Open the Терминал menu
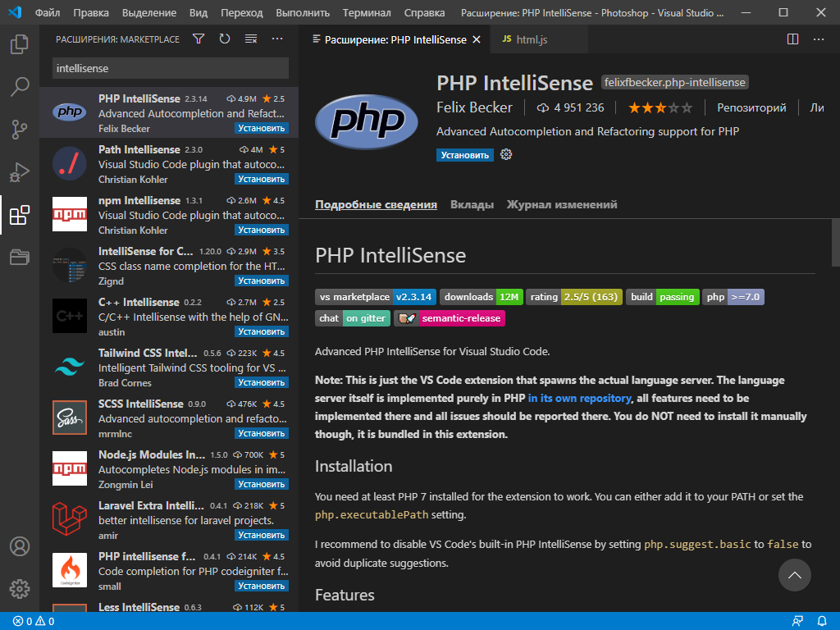This screenshot has width=840, height=630. [x=366, y=12]
